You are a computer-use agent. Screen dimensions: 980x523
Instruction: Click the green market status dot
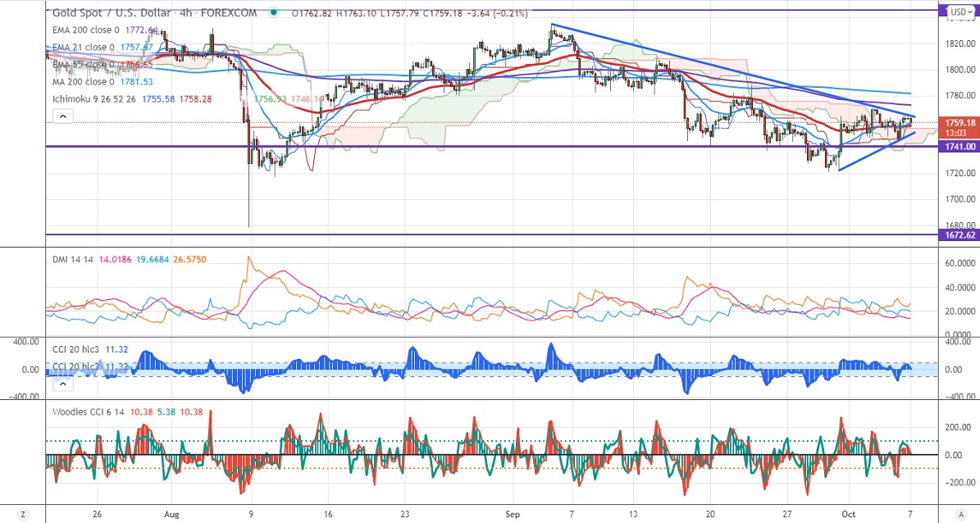(274, 12)
